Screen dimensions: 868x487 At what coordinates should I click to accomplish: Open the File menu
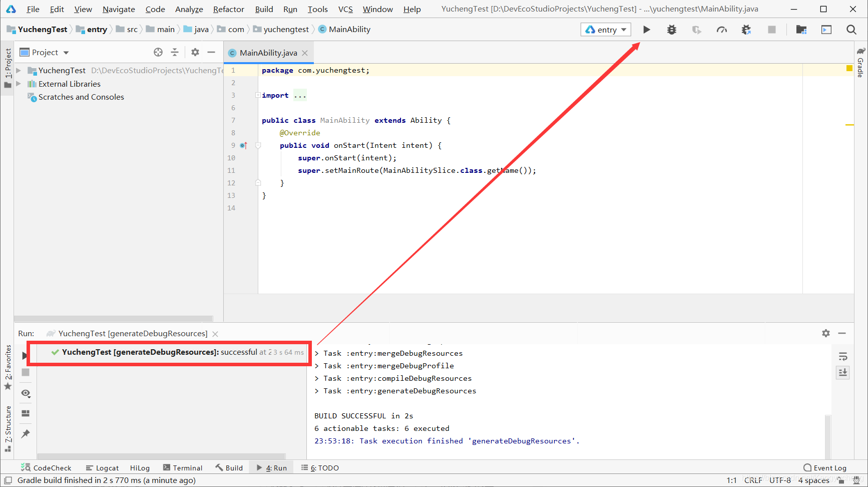[x=33, y=9]
